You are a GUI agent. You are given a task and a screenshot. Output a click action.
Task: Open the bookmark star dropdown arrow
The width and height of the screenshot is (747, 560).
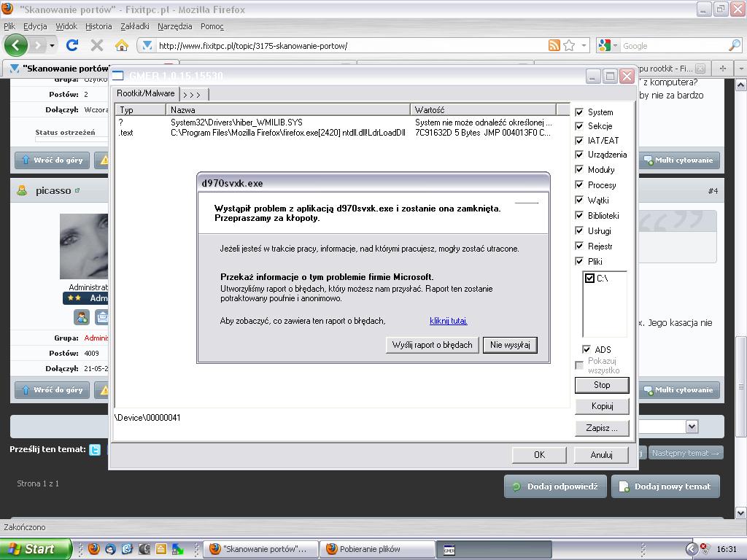(584, 45)
